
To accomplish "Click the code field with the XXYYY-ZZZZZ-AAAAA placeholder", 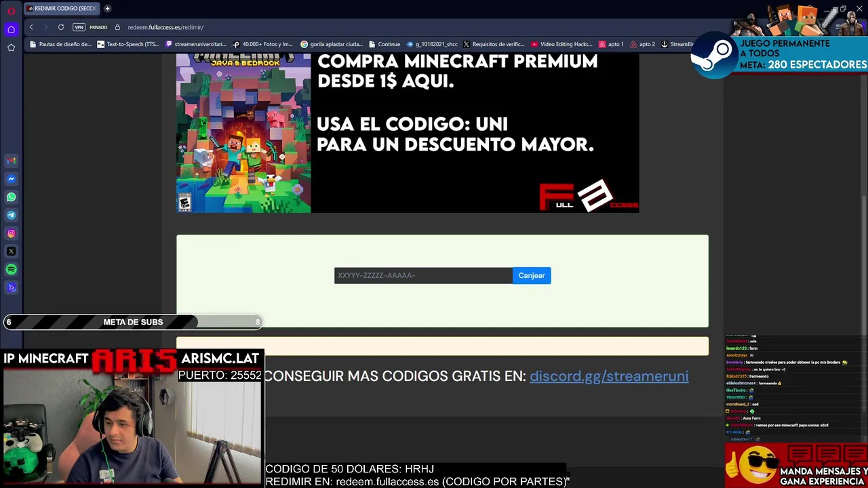I will click(423, 275).
